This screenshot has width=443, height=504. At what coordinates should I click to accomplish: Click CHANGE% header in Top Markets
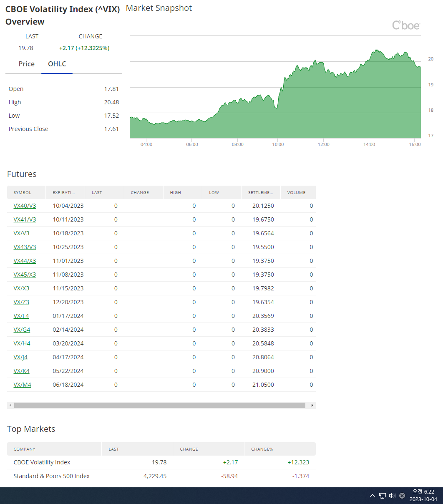(x=280, y=449)
